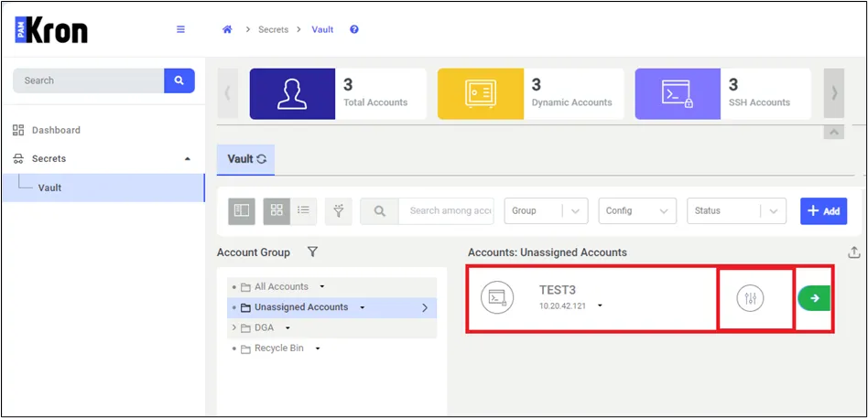The width and height of the screenshot is (868, 418).
Task: Select All Accounts group
Action: click(281, 287)
